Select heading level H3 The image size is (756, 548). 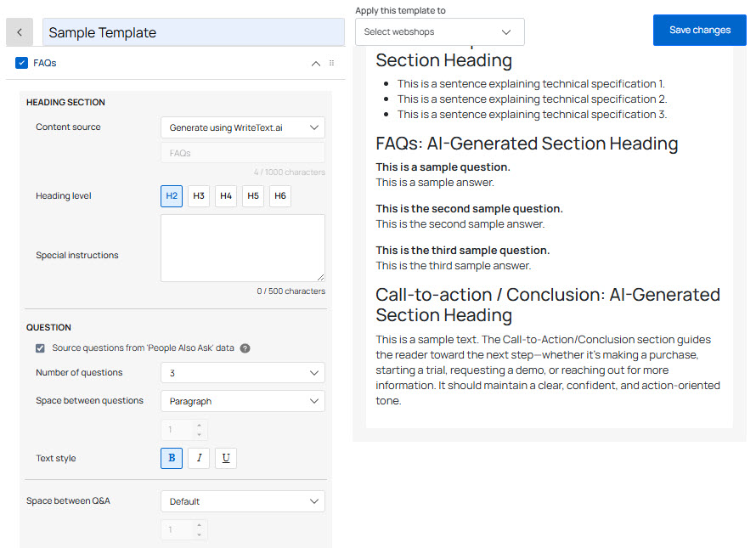tap(199, 195)
